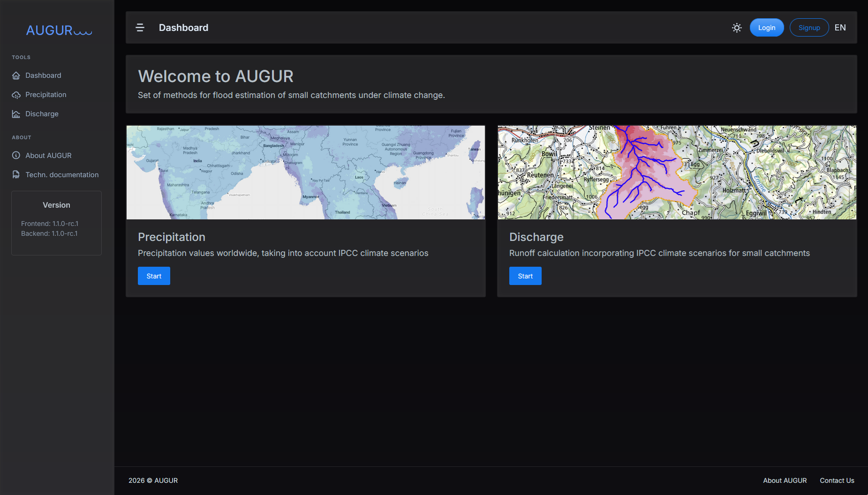Click the About AUGUR info icon
Viewport: 868px width, 495px height.
click(x=16, y=156)
